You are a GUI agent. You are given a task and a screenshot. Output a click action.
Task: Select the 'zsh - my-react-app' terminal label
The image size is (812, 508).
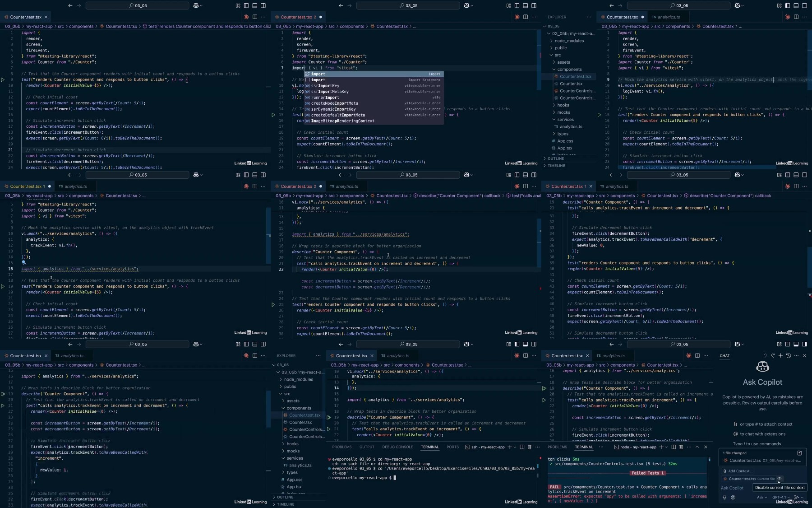click(485, 447)
